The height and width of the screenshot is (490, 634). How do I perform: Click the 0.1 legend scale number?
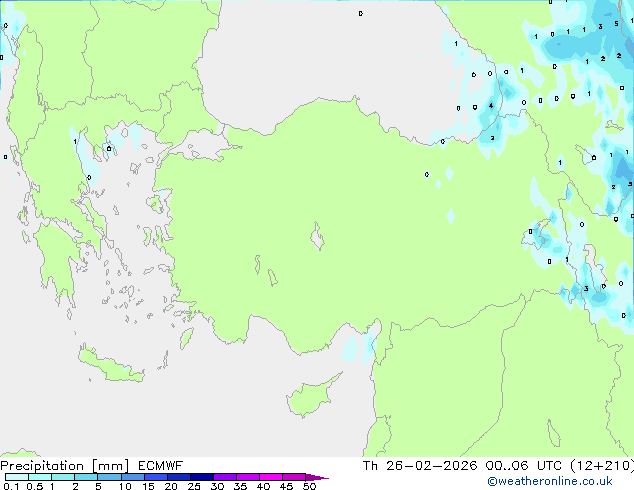click(10, 487)
